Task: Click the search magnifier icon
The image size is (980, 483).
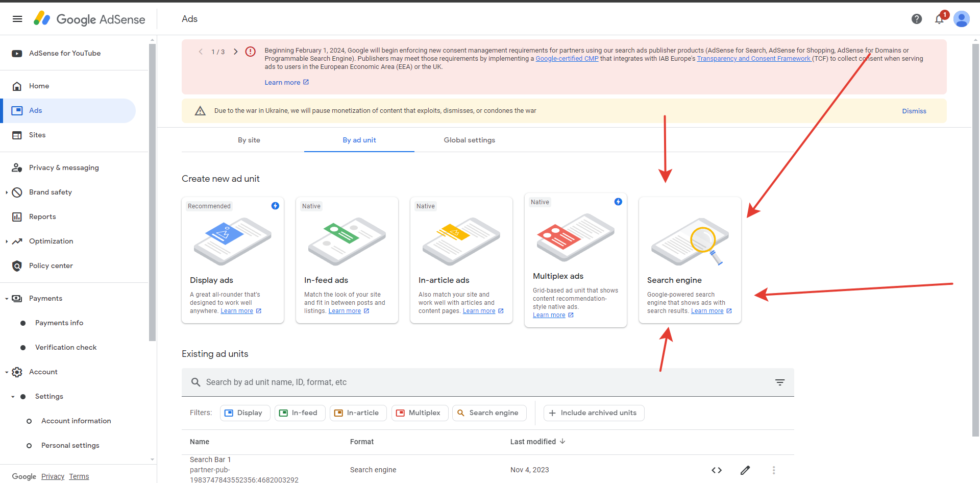Action: 195,382
